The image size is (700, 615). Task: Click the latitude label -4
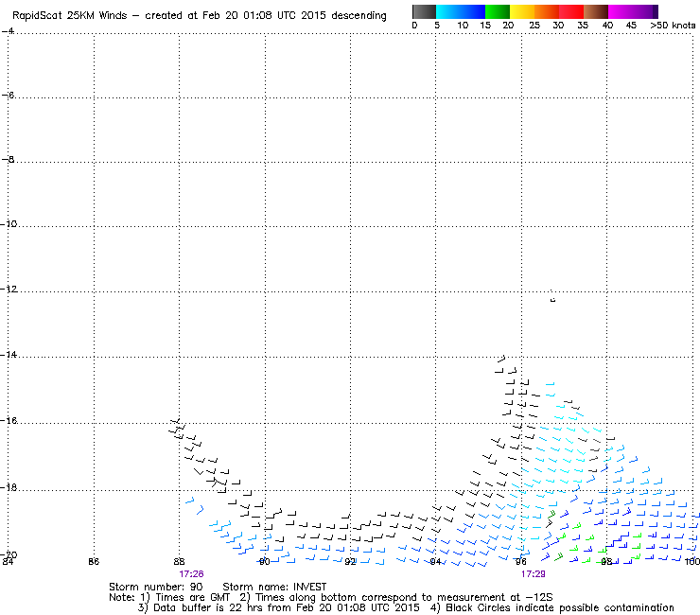pos(8,31)
